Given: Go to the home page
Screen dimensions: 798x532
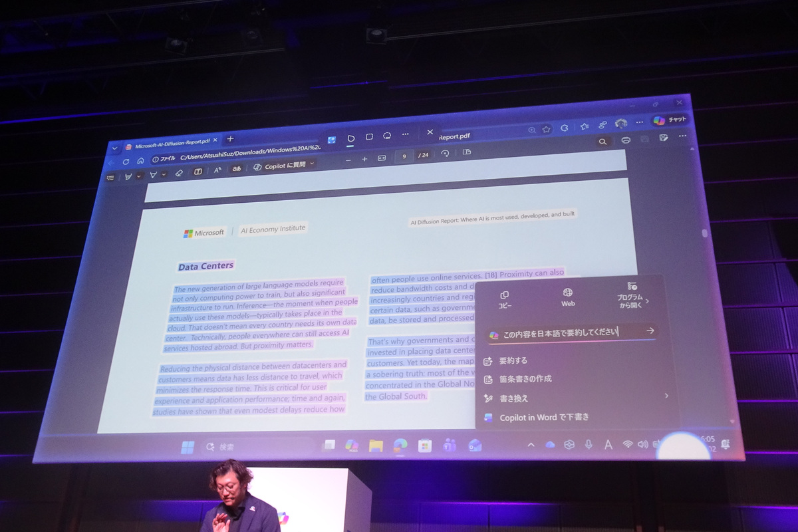Looking at the screenshot, I should coord(140,161).
